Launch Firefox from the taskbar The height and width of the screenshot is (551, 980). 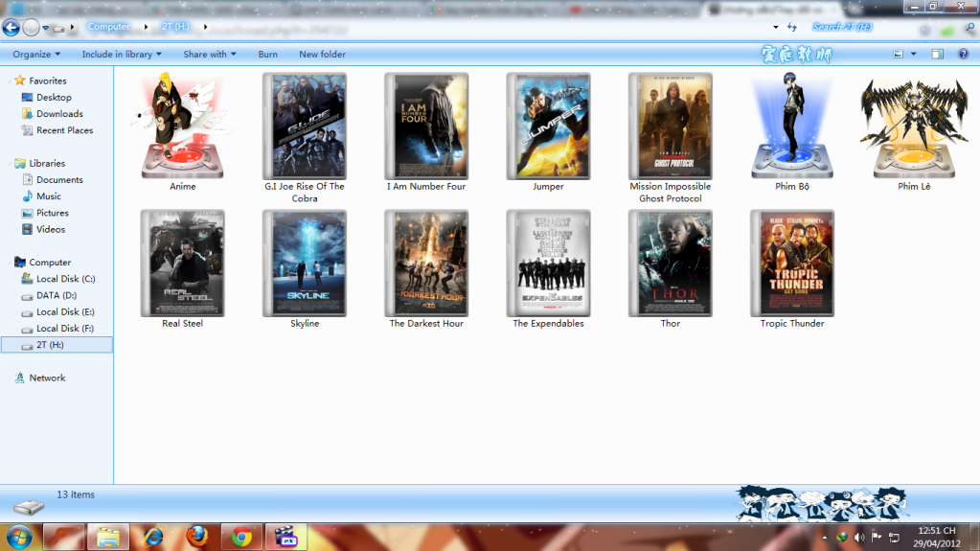197,538
